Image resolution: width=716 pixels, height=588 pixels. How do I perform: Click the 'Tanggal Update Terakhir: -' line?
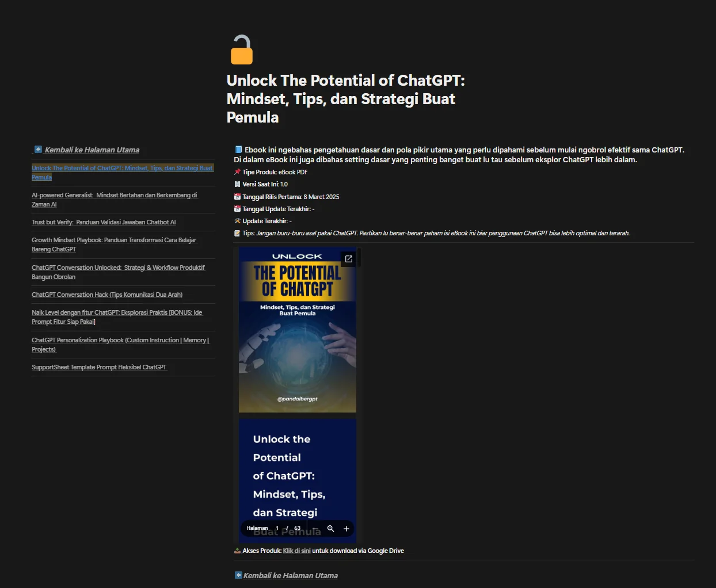pos(274,209)
